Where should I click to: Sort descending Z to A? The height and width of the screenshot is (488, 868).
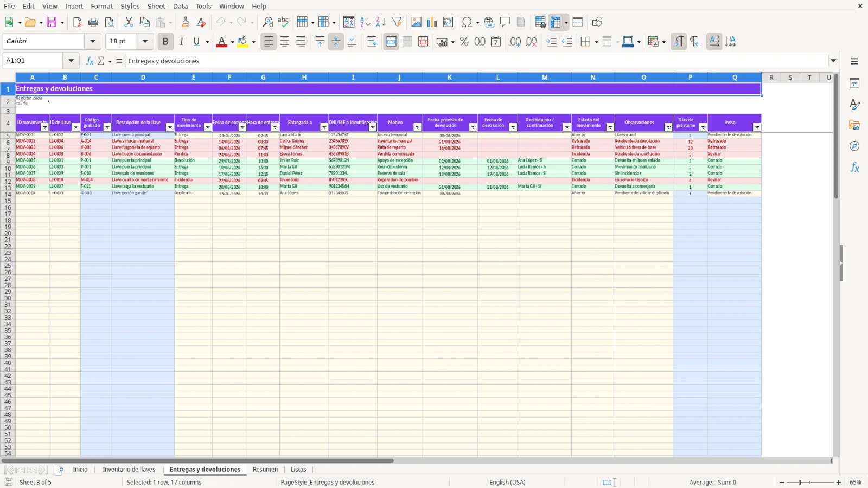click(x=381, y=22)
